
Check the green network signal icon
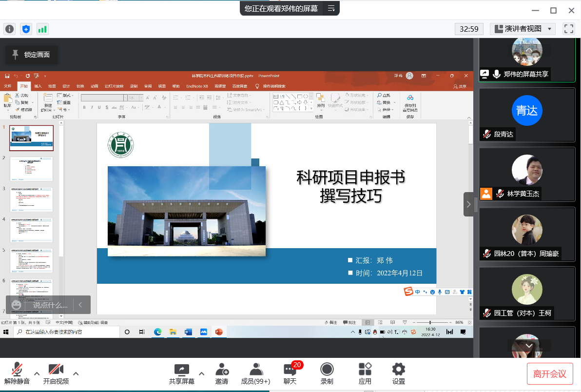coord(42,29)
